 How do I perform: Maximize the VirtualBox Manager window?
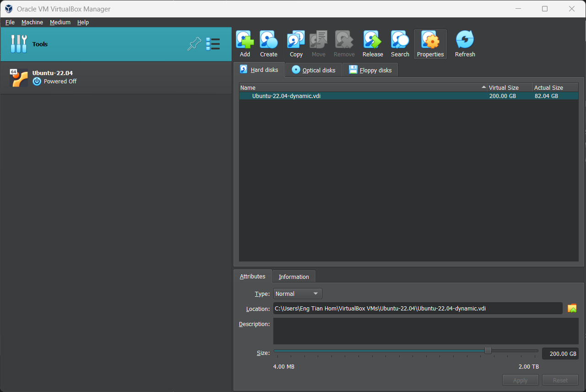click(x=545, y=9)
